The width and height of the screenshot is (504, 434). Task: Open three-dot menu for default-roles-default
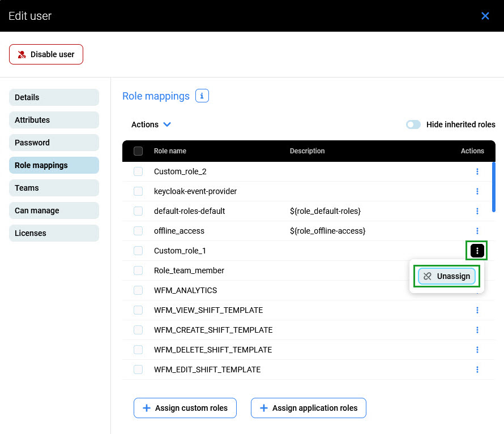click(x=477, y=211)
